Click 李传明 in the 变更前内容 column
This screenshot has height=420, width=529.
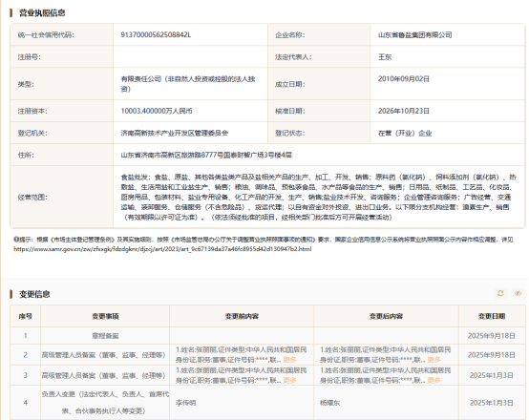point(185,403)
